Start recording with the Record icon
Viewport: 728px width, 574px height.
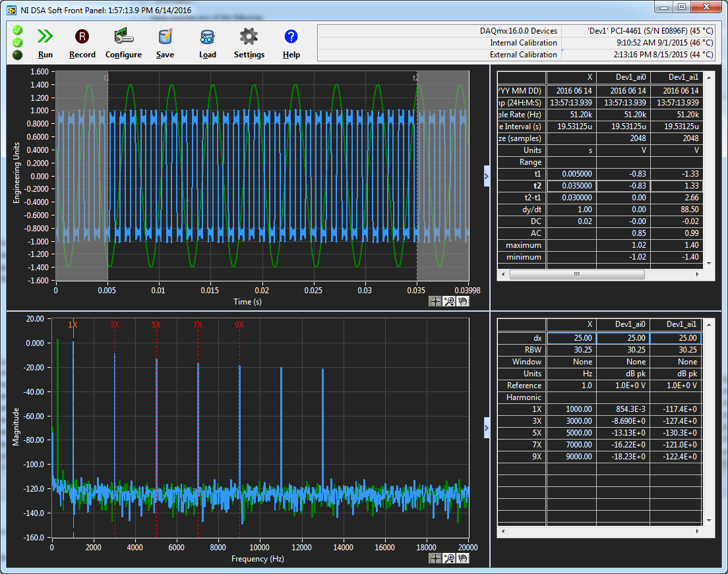tap(82, 37)
